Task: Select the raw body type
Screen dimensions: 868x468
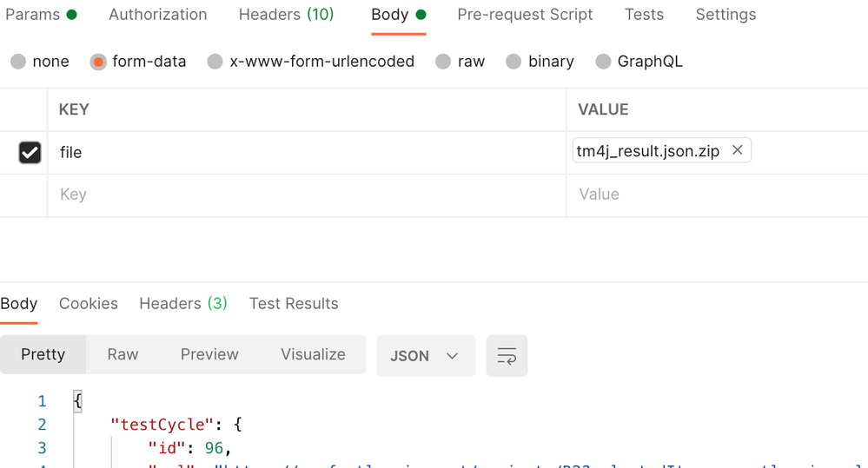Action: point(444,62)
